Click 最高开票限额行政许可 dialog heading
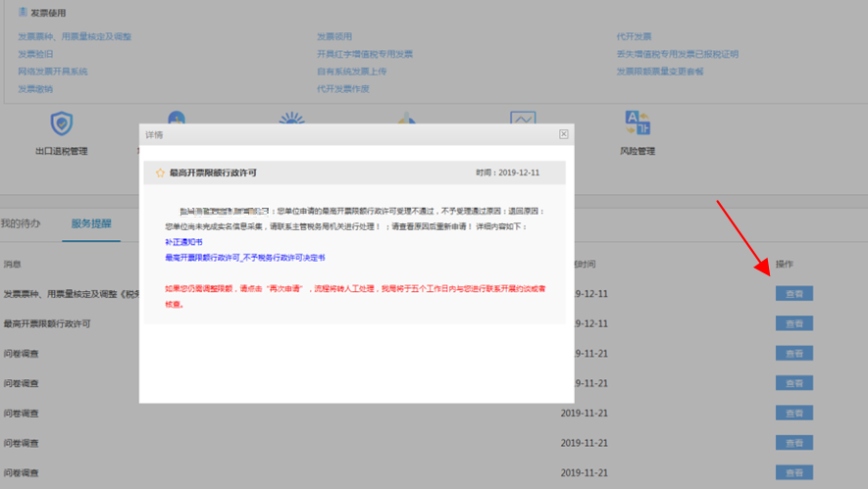Screen dimensions: 868x489 pyautogui.click(x=213, y=172)
